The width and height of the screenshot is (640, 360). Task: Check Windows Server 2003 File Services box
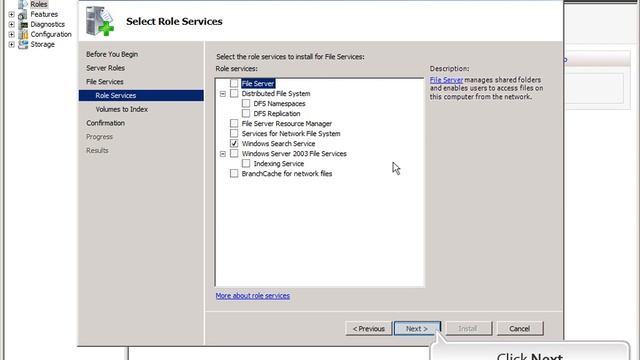[234, 153]
